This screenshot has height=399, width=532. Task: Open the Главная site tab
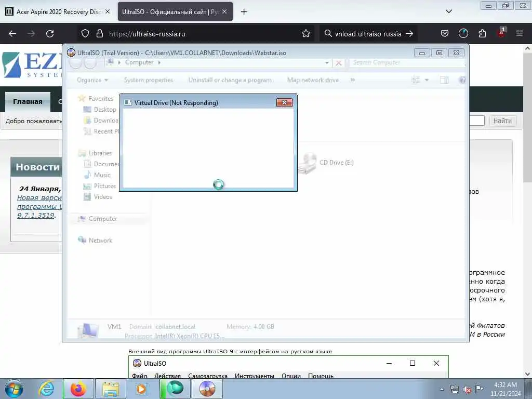pos(28,101)
